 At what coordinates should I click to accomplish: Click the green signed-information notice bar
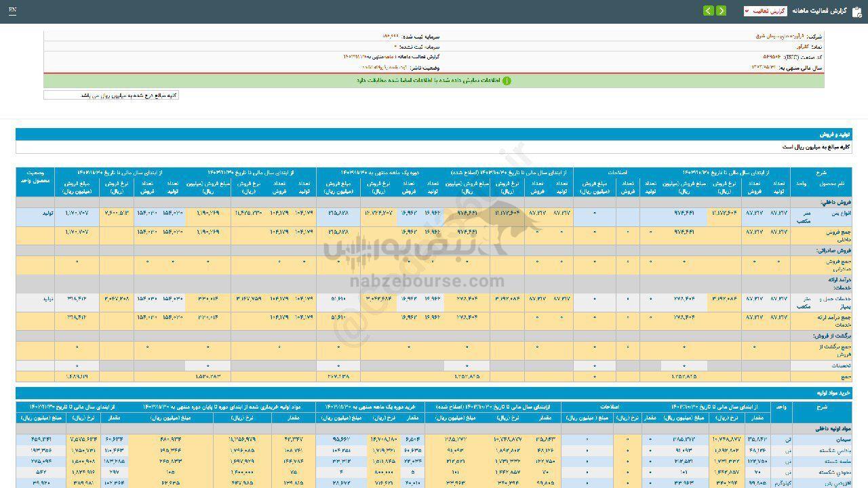click(434, 81)
